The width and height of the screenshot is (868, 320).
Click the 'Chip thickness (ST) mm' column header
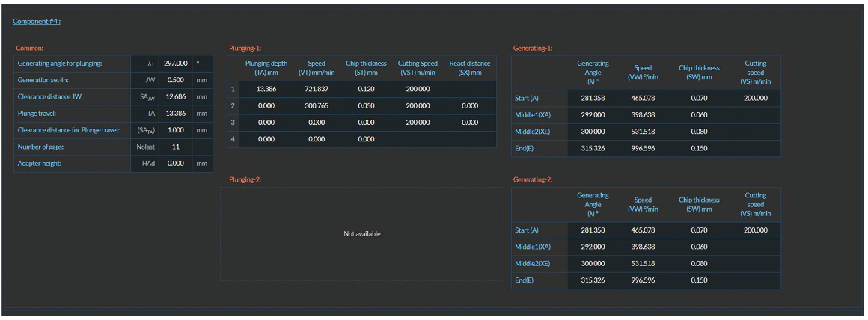(x=367, y=68)
